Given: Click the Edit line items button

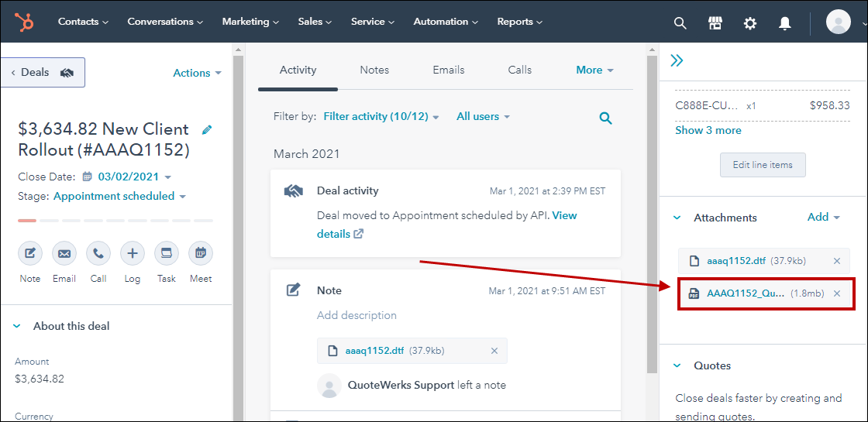Looking at the screenshot, I should coord(763,165).
